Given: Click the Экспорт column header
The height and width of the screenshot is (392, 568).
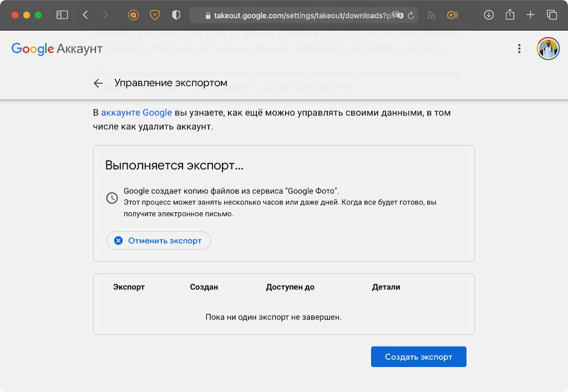Looking at the screenshot, I should click(129, 287).
